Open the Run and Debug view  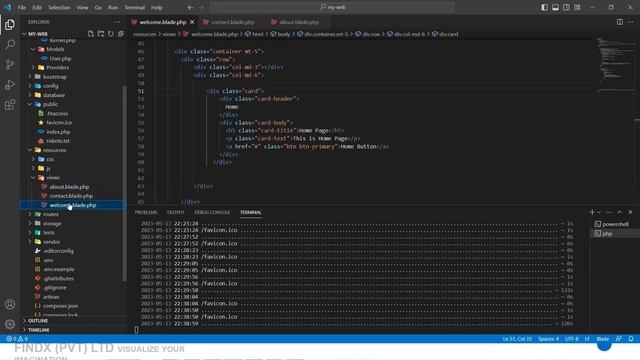pyautogui.click(x=10, y=84)
